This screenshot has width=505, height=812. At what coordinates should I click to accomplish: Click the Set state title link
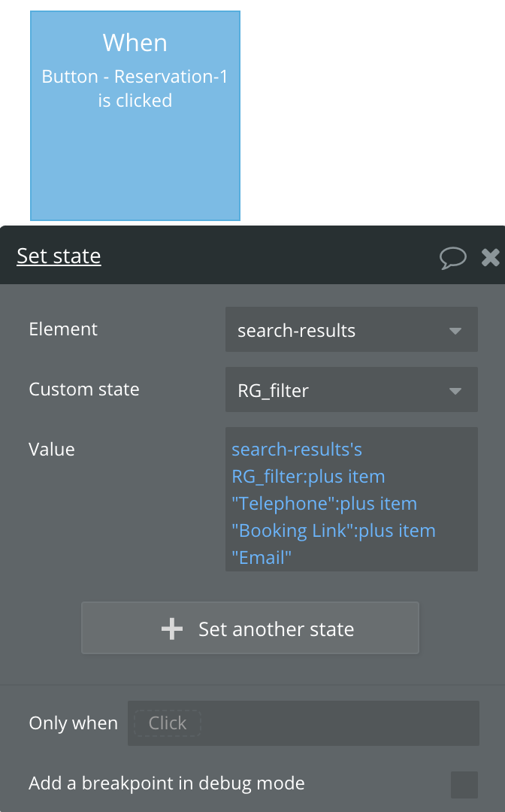[59, 256]
